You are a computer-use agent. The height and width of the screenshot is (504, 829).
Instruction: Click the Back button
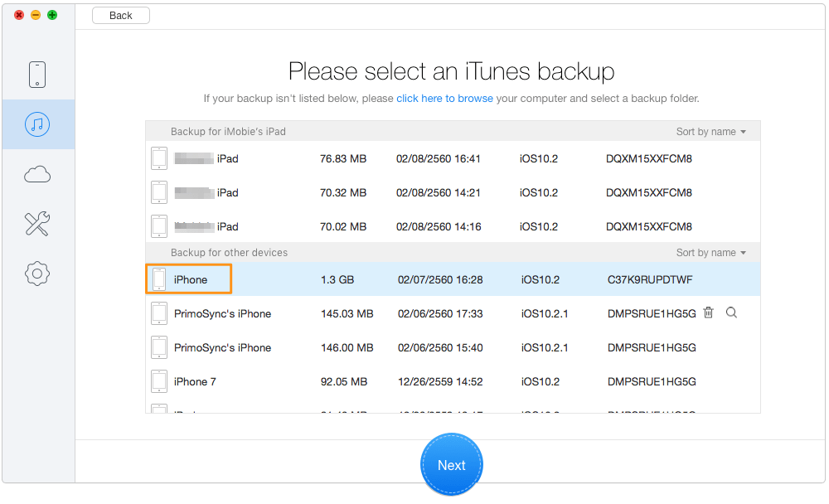point(120,15)
